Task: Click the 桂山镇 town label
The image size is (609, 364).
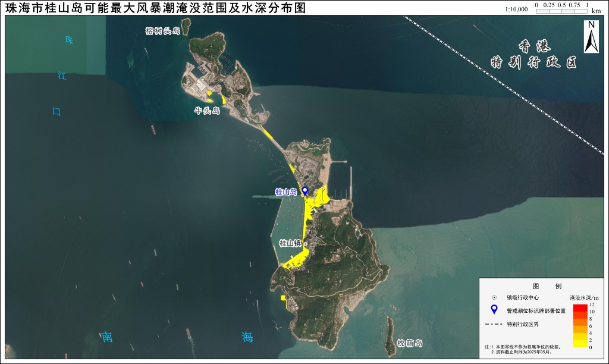Action: click(x=290, y=244)
